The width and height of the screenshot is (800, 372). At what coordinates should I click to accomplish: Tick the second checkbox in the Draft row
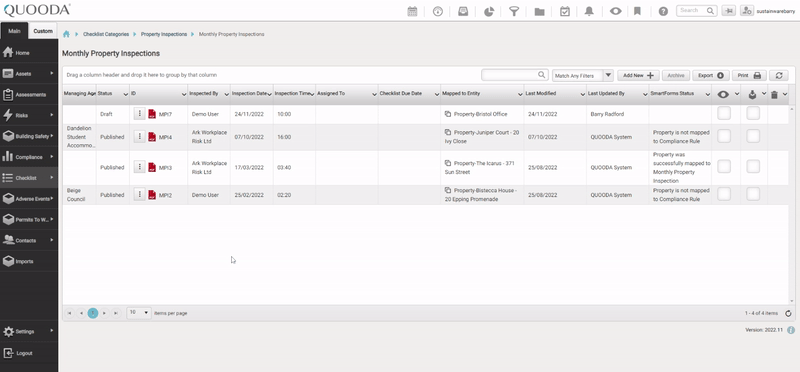click(x=753, y=113)
